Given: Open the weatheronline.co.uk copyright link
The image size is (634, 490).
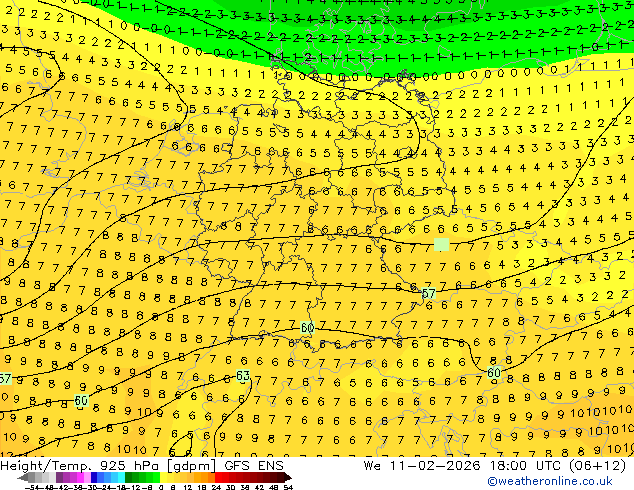Looking at the screenshot, I should click(x=549, y=481).
